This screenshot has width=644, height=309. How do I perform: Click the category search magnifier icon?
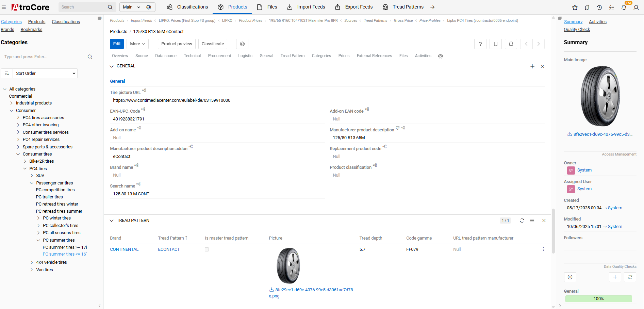90,57
